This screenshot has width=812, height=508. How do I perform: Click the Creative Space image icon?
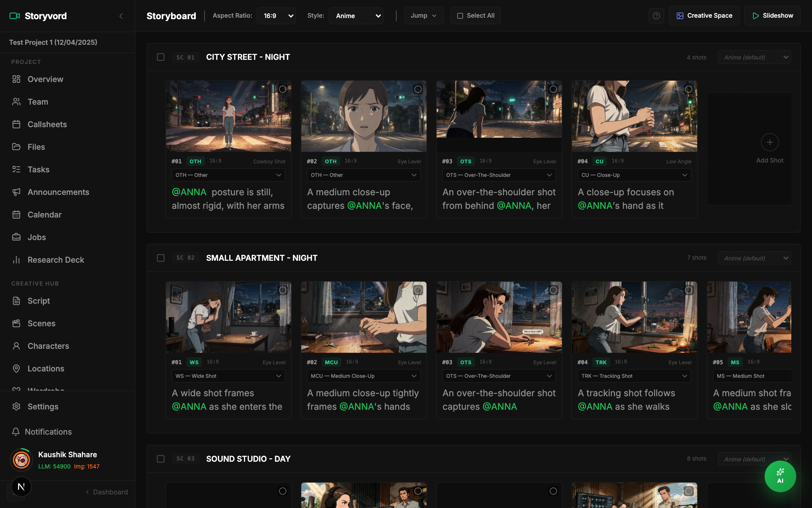(x=680, y=16)
